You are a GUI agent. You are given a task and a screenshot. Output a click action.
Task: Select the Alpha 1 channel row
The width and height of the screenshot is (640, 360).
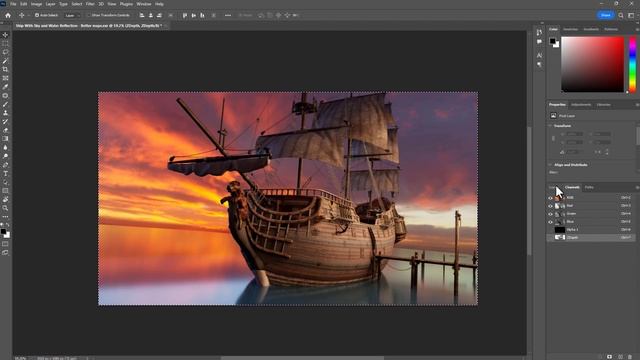point(591,230)
